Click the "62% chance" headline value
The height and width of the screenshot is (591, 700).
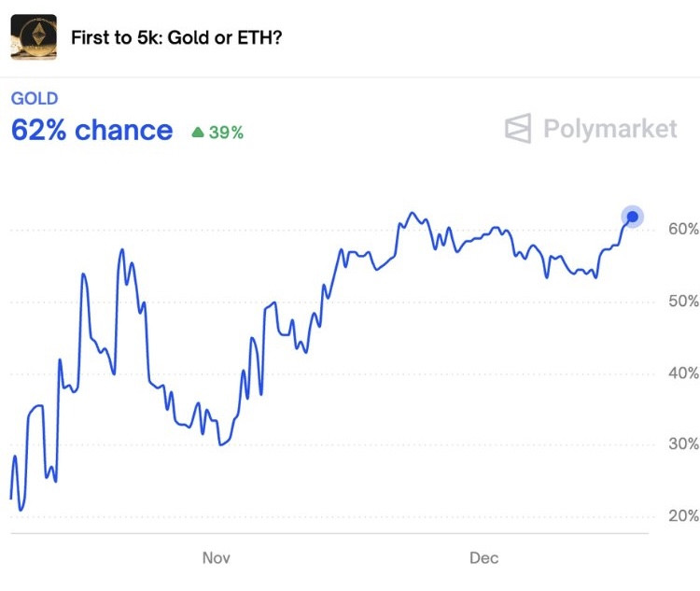[x=91, y=131]
